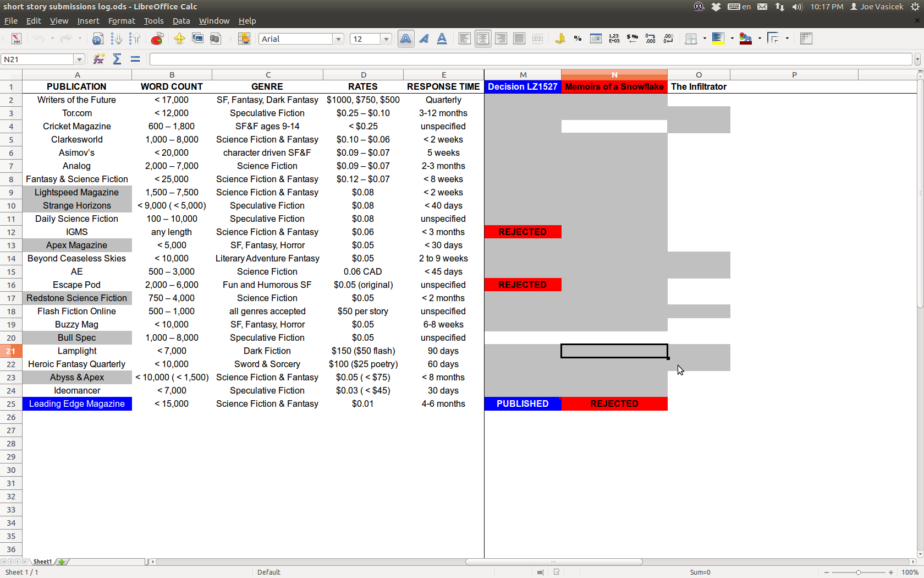
Task: Switch to the Sheet1 tab
Action: [x=42, y=561]
